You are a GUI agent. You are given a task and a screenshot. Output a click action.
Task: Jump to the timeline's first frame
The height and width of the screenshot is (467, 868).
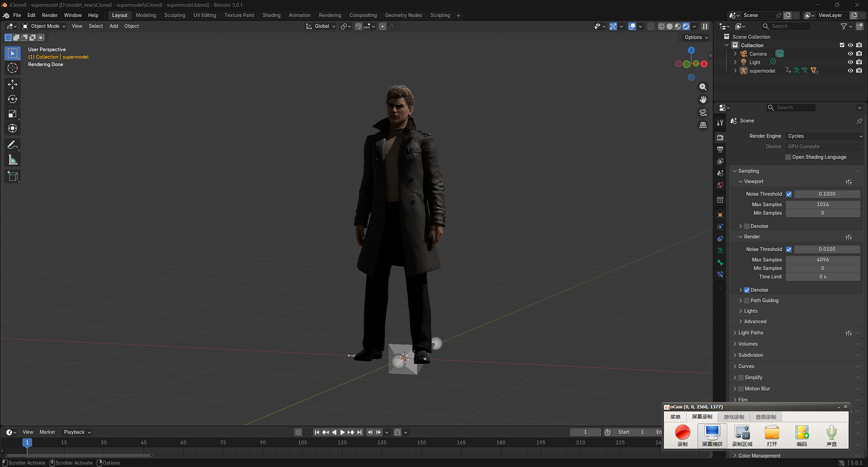tap(317, 432)
